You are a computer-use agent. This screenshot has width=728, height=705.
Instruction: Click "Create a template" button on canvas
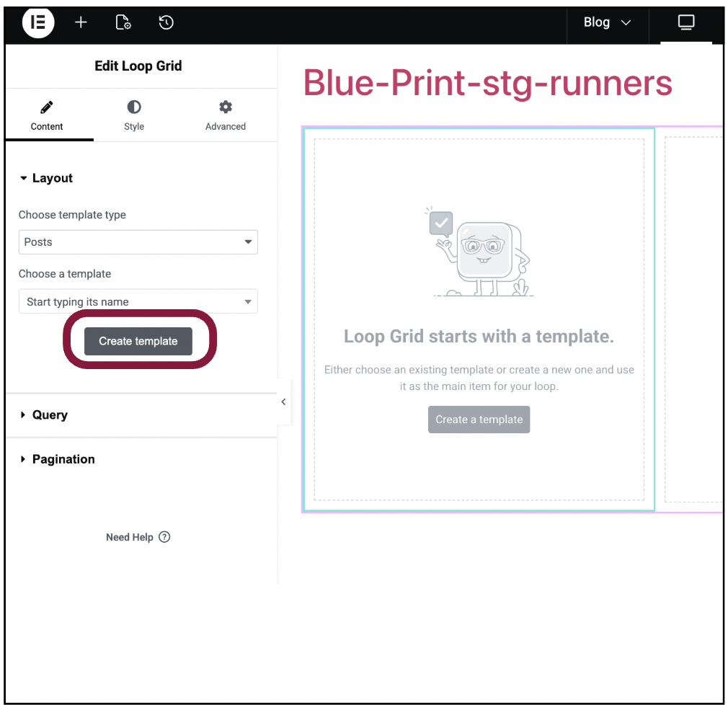click(479, 420)
